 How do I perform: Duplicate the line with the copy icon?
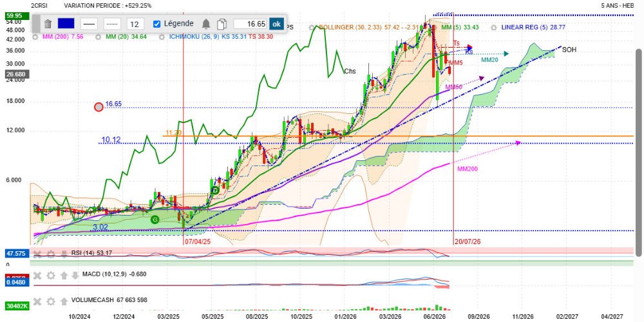222,24
